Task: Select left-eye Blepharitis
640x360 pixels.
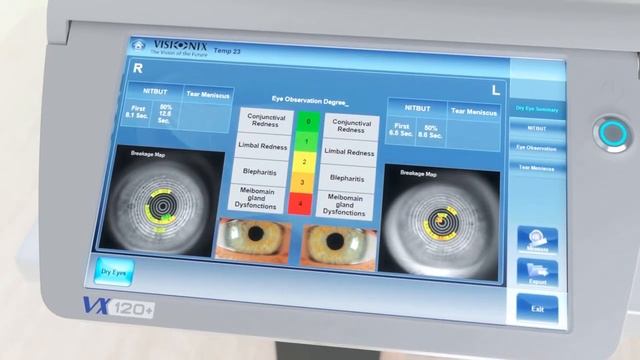Action: (x=347, y=178)
